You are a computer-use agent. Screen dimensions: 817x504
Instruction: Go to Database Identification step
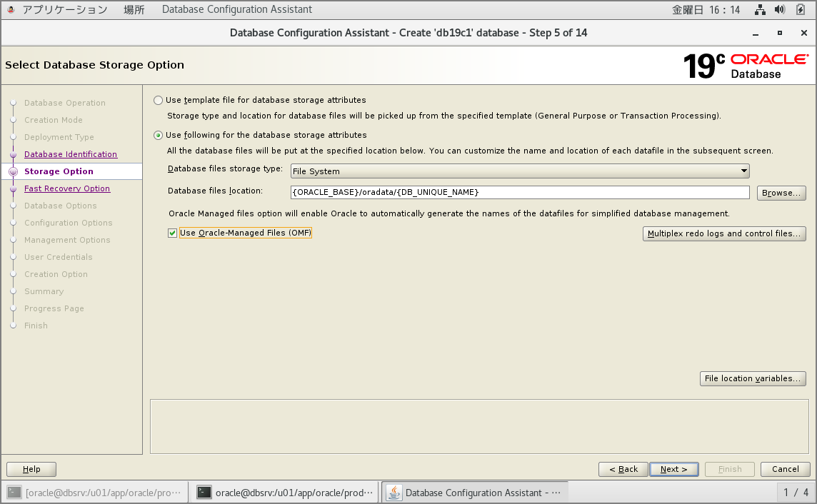(70, 154)
